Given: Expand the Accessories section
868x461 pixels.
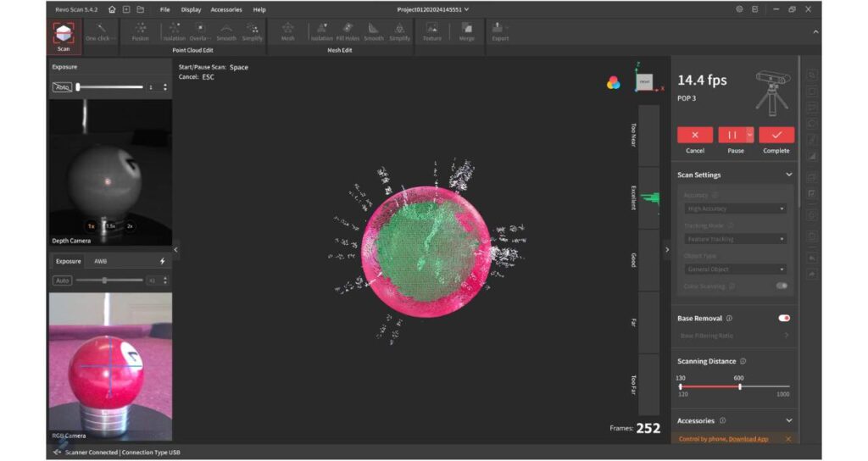Looking at the screenshot, I should coord(789,420).
